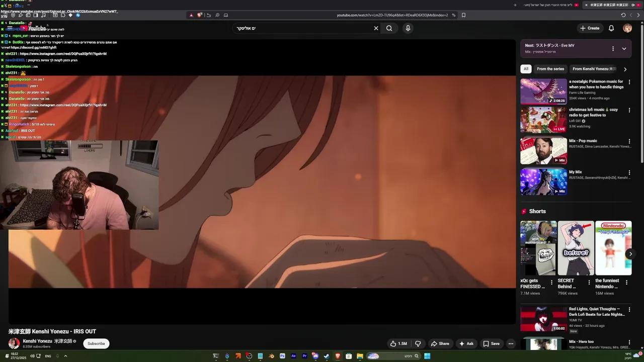
Task: Open the Kenshi Yonezu channel name link
Action: 47,341
